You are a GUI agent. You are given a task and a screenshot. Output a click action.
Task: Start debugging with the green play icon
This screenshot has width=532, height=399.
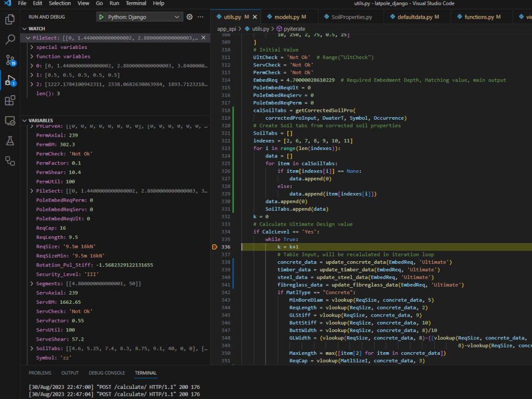click(101, 17)
